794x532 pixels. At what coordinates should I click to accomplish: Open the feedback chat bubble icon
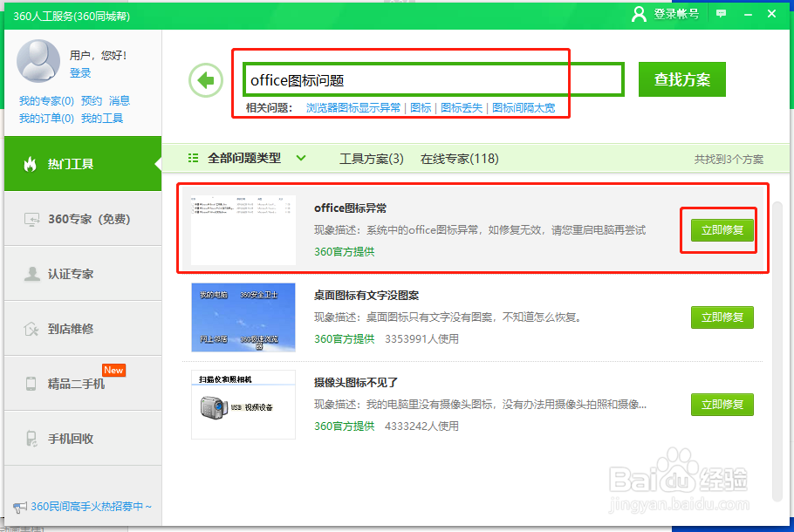click(721, 14)
